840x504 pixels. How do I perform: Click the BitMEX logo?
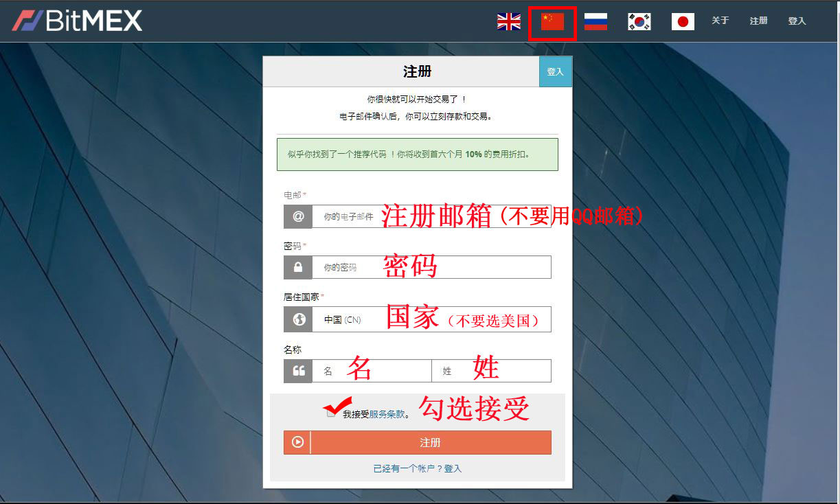tap(77, 21)
